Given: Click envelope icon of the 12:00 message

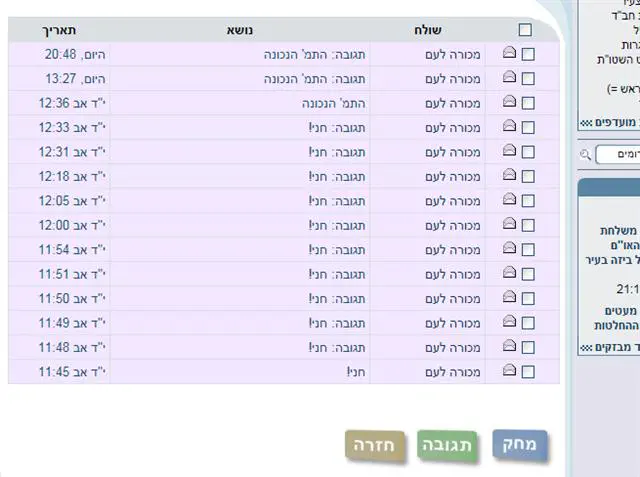Looking at the screenshot, I should (x=509, y=224).
